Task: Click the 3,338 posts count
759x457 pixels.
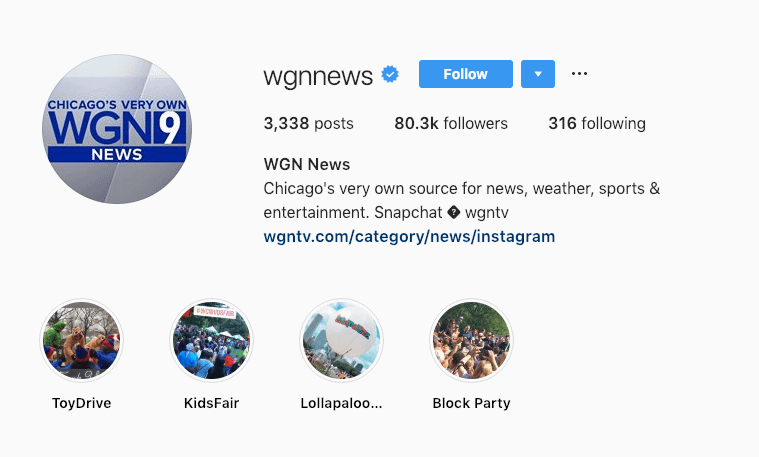Action: pos(308,123)
